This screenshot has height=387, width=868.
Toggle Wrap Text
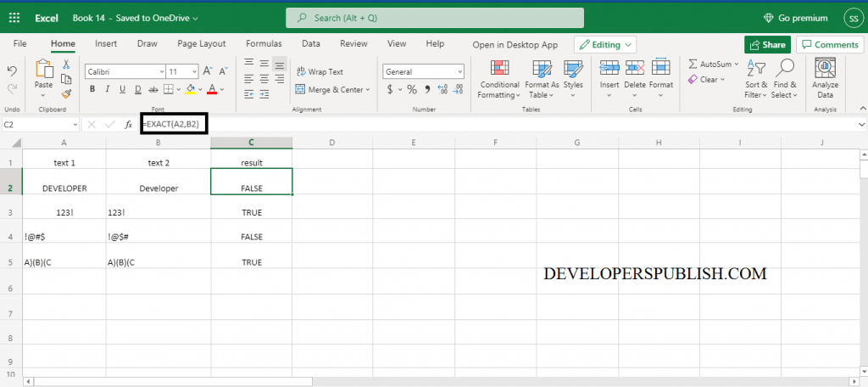[320, 71]
